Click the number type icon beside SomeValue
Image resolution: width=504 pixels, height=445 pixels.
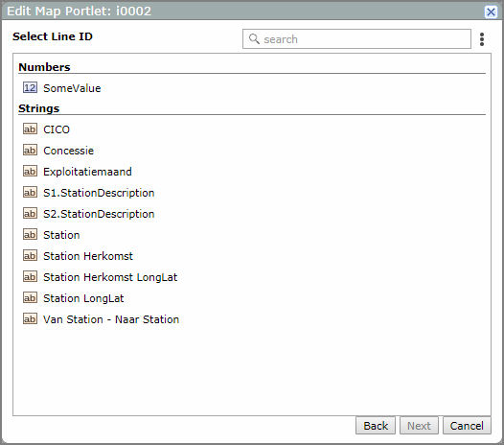[x=30, y=87]
